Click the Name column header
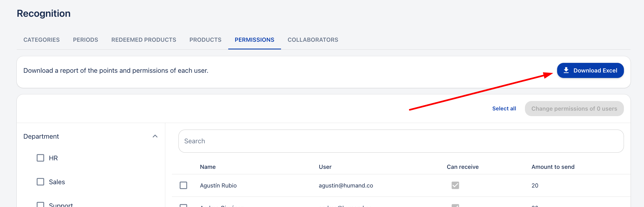The width and height of the screenshot is (644, 207). pos(208,167)
